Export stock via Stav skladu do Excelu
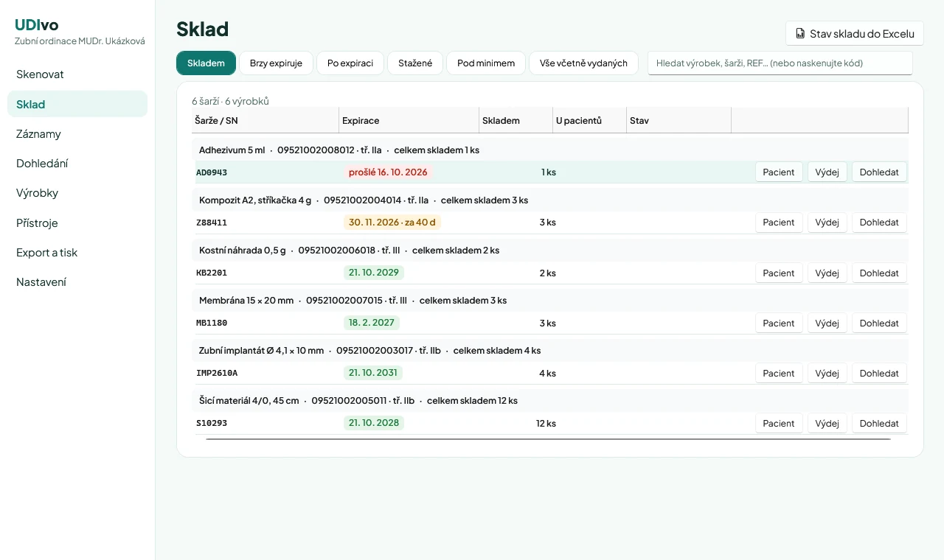Image resolution: width=944 pixels, height=560 pixels. (x=855, y=34)
